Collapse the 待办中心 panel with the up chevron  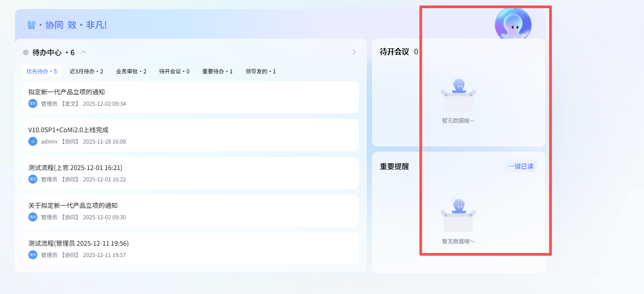point(83,52)
